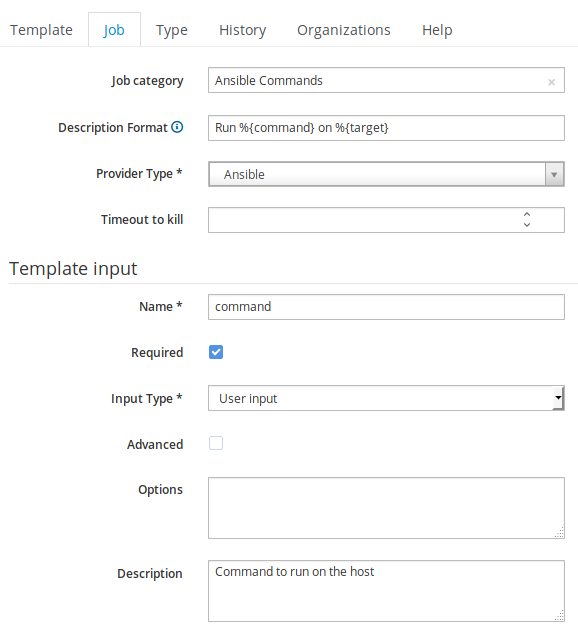Switch to the Template tab
Screen dimensions: 578x630
[41, 30]
